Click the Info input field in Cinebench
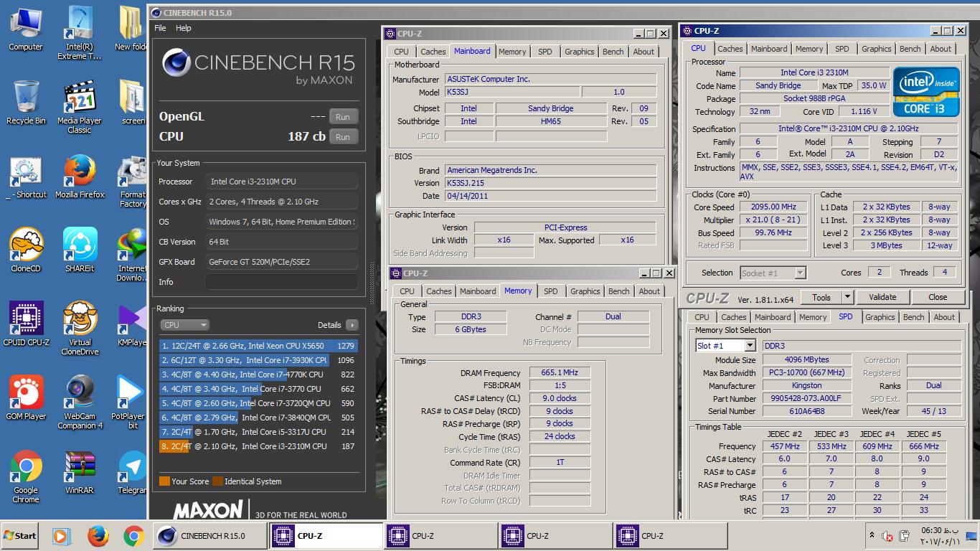 tap(281, 282)
